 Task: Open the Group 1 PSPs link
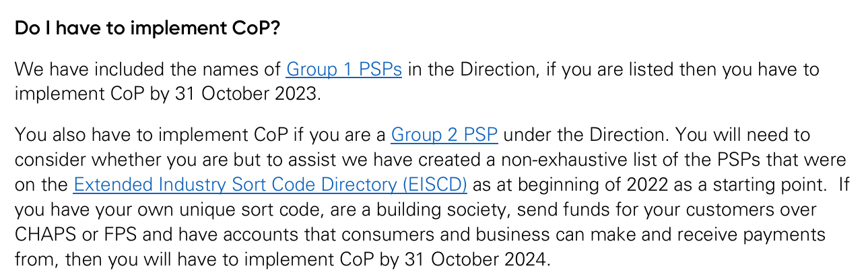point(343,69)
